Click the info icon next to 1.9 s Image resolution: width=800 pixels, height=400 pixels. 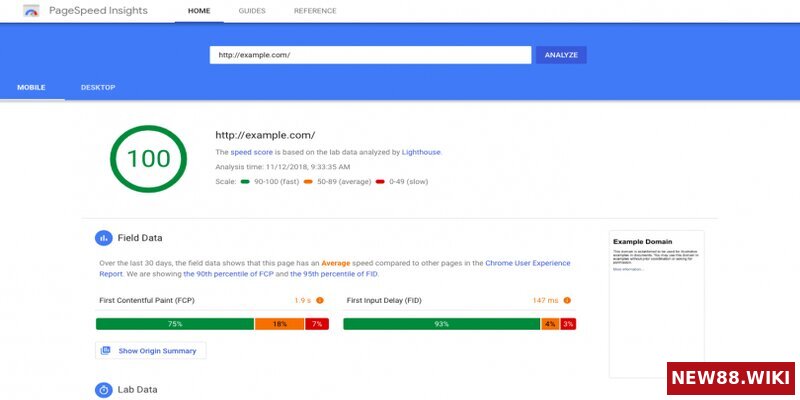coord(320,301)
